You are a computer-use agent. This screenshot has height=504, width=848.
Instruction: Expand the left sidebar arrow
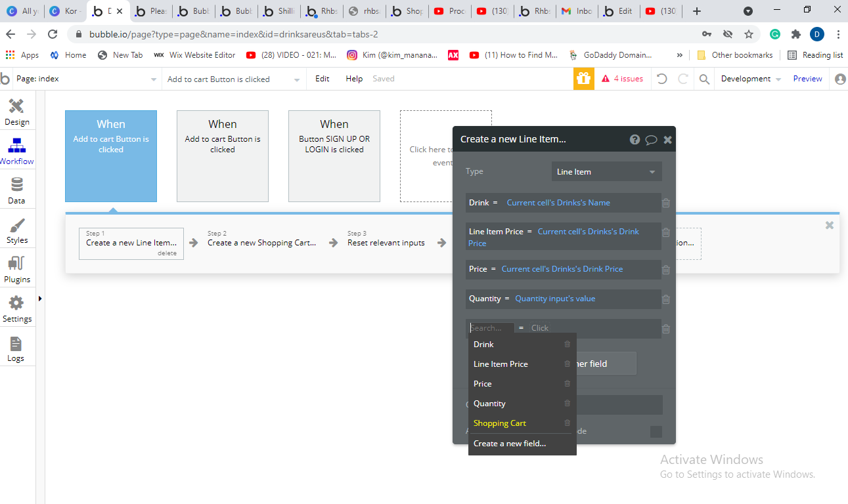tap(40, 299)
